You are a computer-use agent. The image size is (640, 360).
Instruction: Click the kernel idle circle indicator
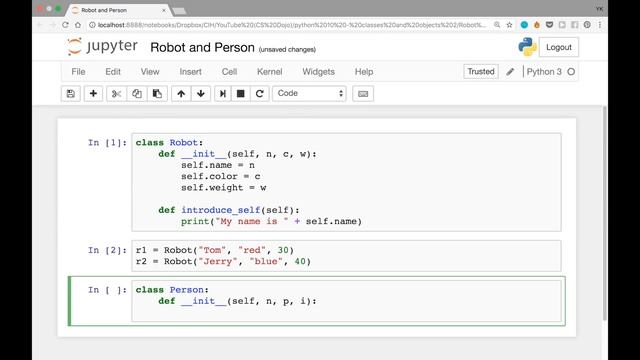point(571,72)
